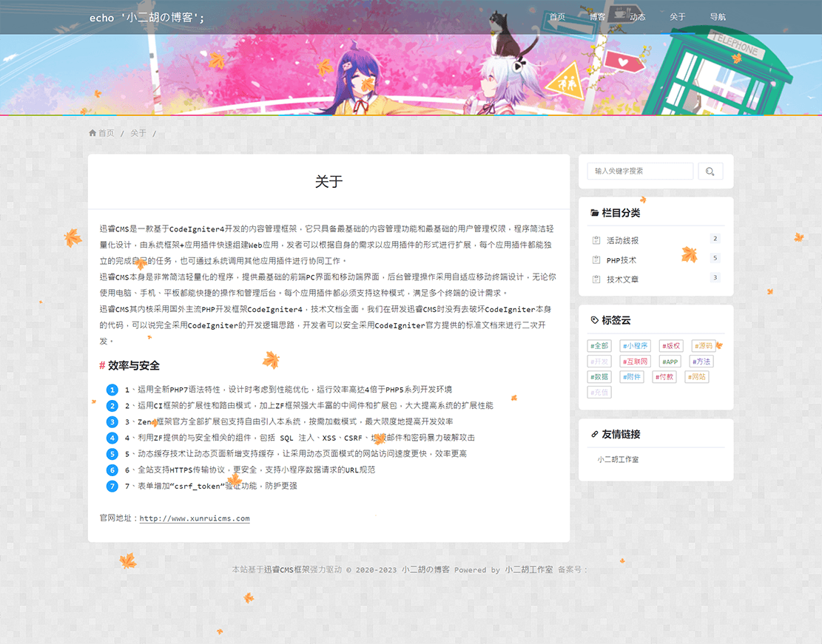Select the #源码 tag

click(x=704, y=346)
